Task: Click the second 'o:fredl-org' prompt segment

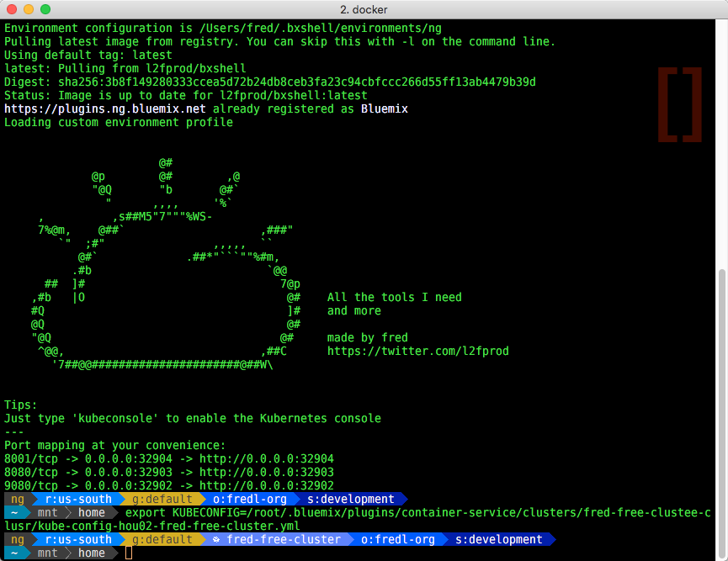Action: 397,539
